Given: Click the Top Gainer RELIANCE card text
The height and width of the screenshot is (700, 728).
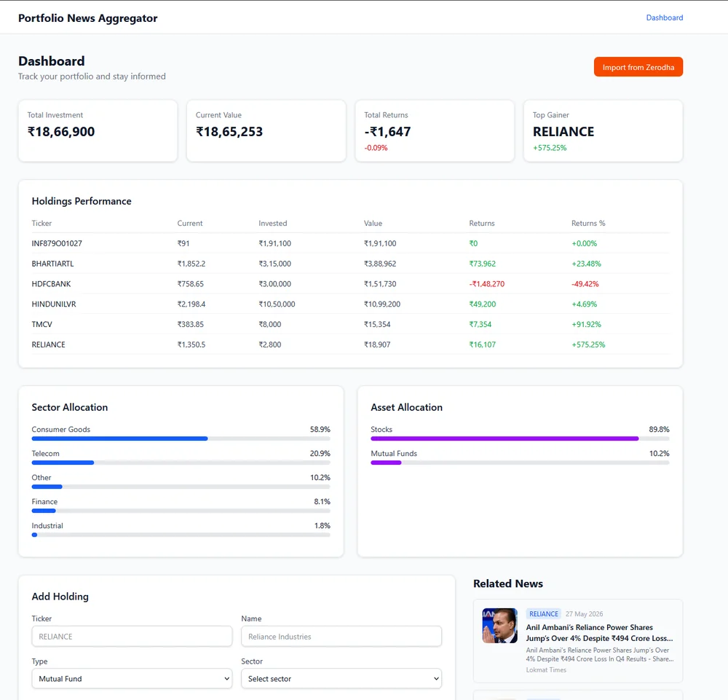Looking at the screenshot, I should tap(563, 132).
